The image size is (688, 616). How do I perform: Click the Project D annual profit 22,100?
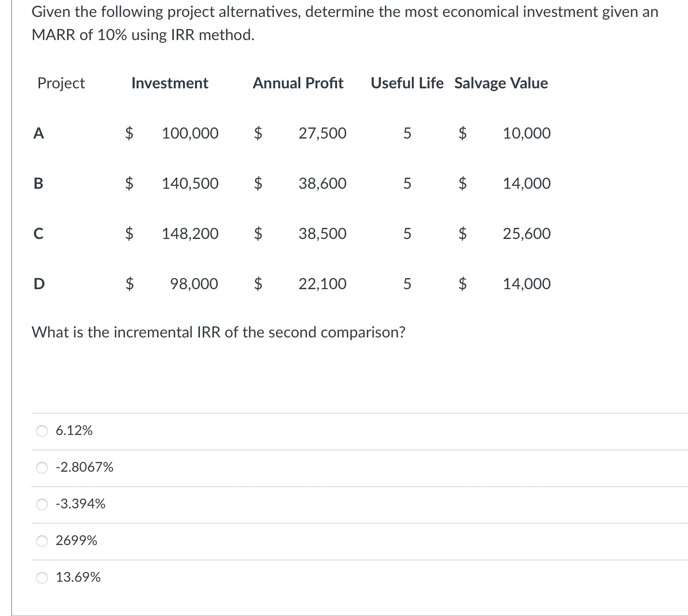(x=322, y=284)
